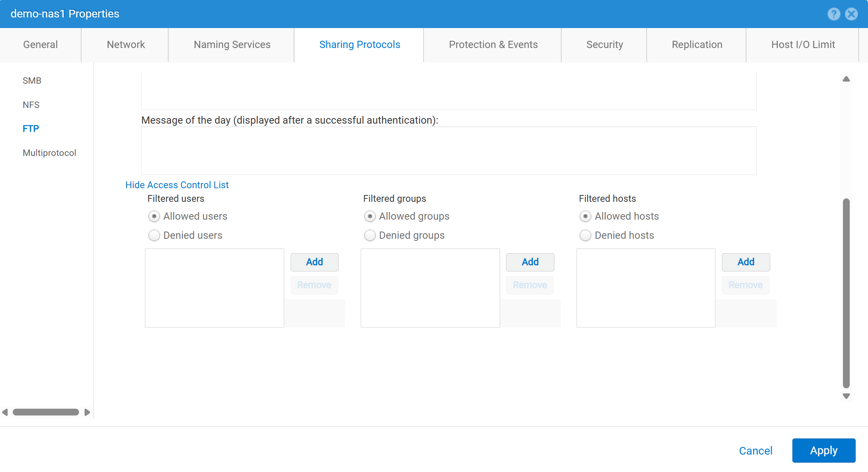The height and width of the screenshot is (472, 868).
Task: Click in the Message of the day field
Action: pyautogui.click(x=448, y=151)
